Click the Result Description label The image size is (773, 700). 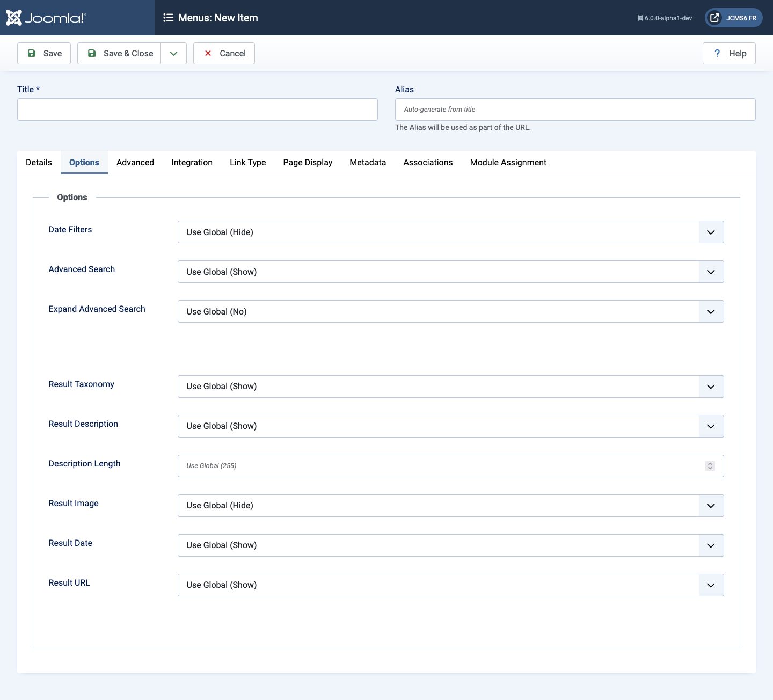83,424
